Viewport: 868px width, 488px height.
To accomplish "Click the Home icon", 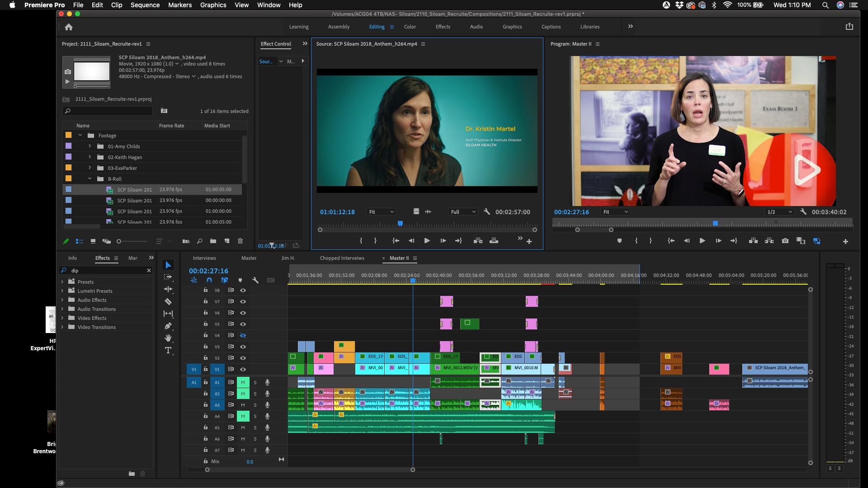I will (x=69, y=27).
